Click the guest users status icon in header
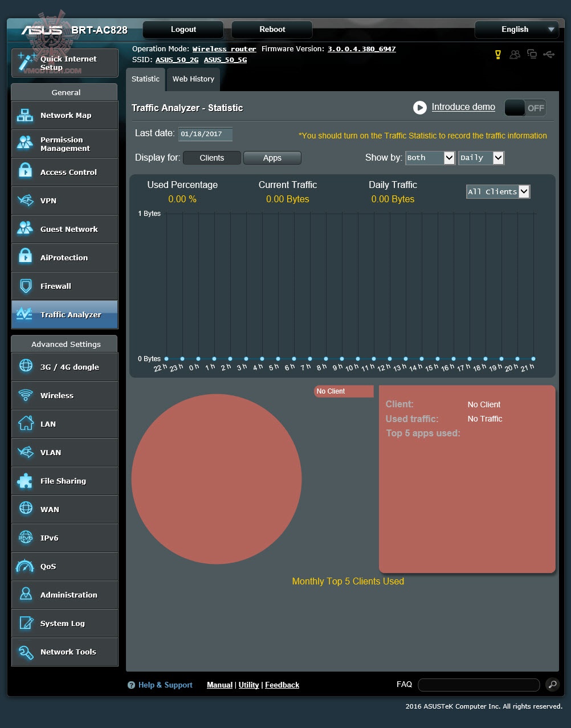Screen dimensions: 571x728 point(515,55)
